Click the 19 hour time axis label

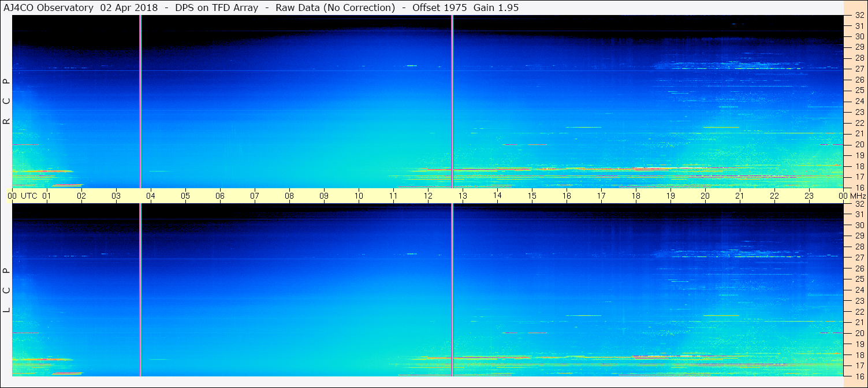pos(670,196)
